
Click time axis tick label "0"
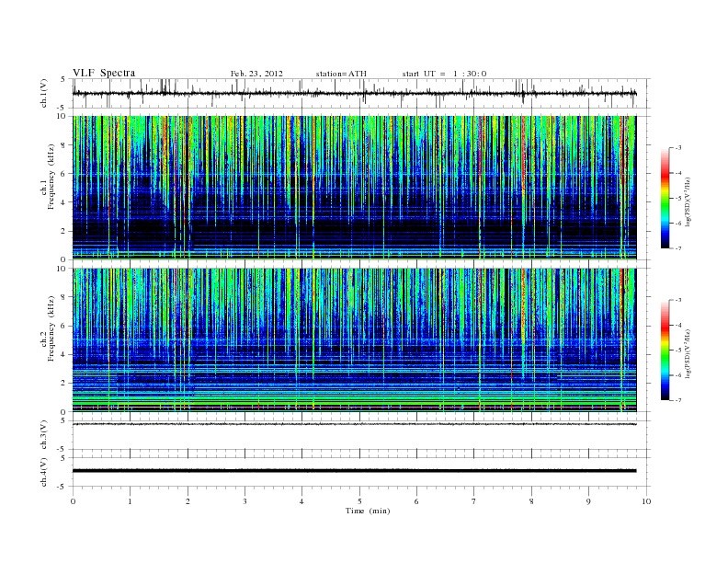coord(73,501)
